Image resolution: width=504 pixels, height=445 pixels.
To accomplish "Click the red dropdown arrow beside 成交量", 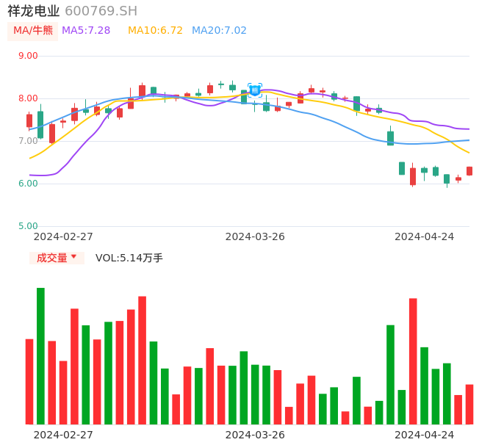I will (x=73, y=257).
